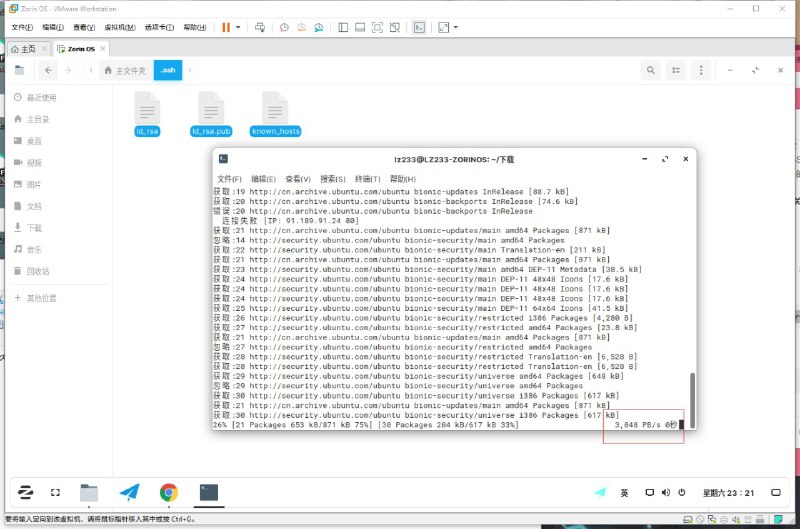Open file manager three-dot menu
Image resolution: width=800 pixels, height=529 pixels.
coord(701,70)
